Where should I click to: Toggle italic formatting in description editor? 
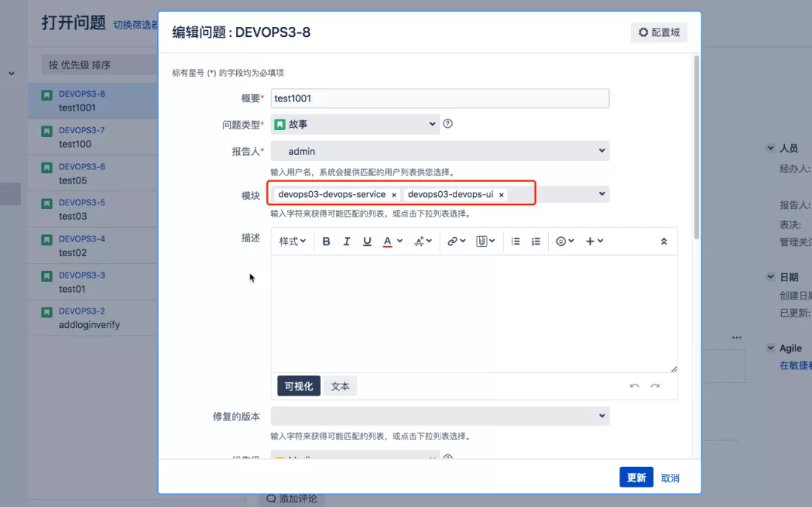click(347, 241)
